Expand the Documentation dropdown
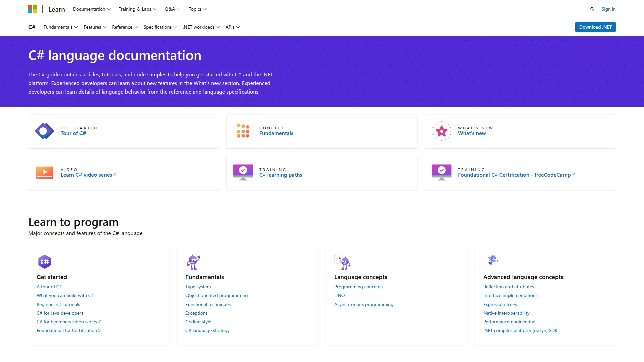 point(92,9)
